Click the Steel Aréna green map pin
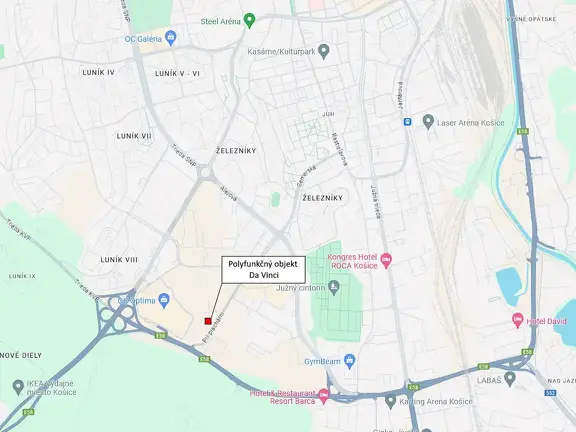The height and width of the screenshot is (432, 576). pos(249,21)
